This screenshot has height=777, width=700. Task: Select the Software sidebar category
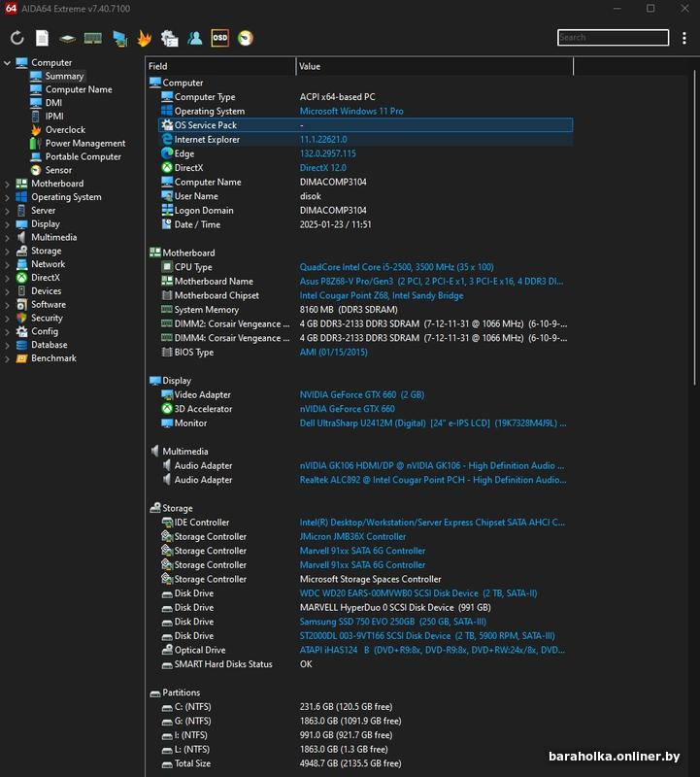point(49,304)
